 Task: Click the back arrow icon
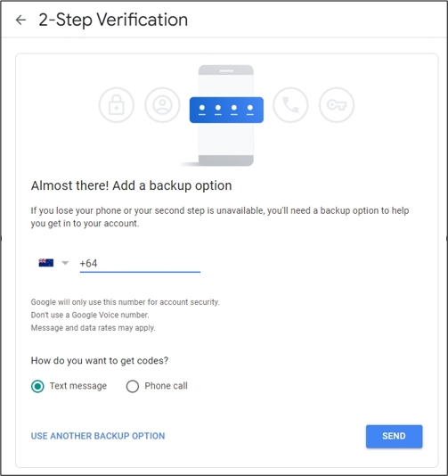tap(20, 20)
